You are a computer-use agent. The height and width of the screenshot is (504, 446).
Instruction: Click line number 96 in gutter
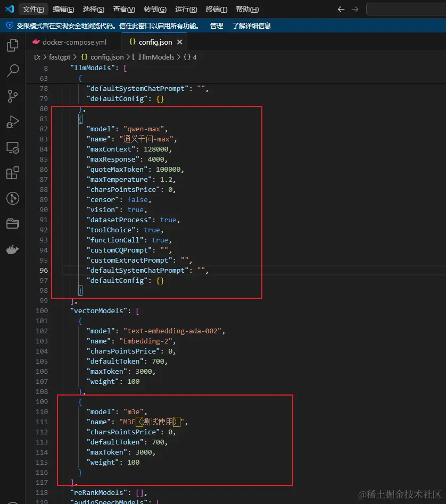pyautogui.click(x=44, y=270)
